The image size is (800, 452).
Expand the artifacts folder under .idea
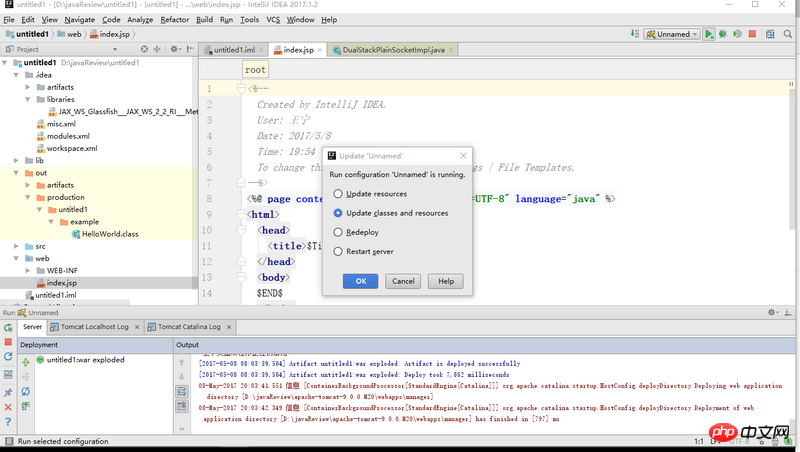coord(28,87)
